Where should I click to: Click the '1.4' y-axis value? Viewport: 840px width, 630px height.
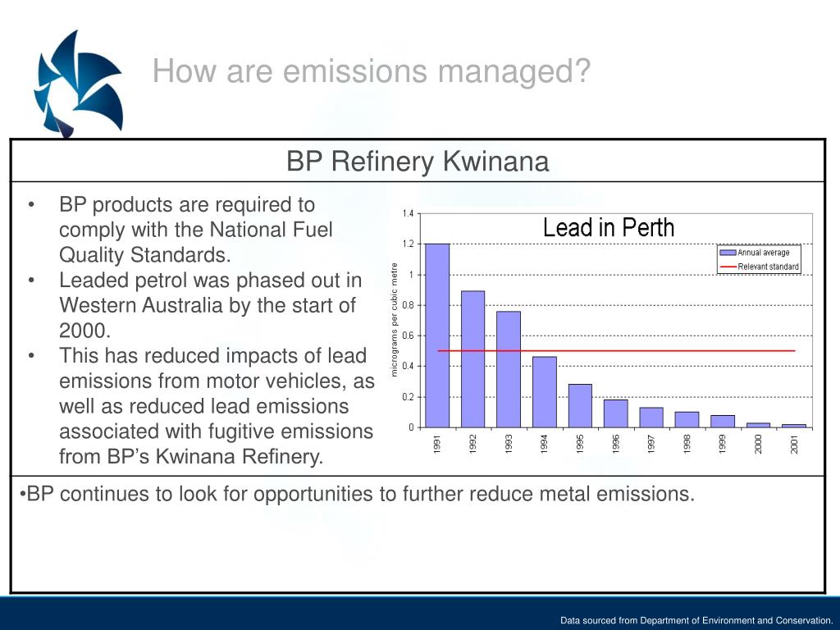[409, 214]
